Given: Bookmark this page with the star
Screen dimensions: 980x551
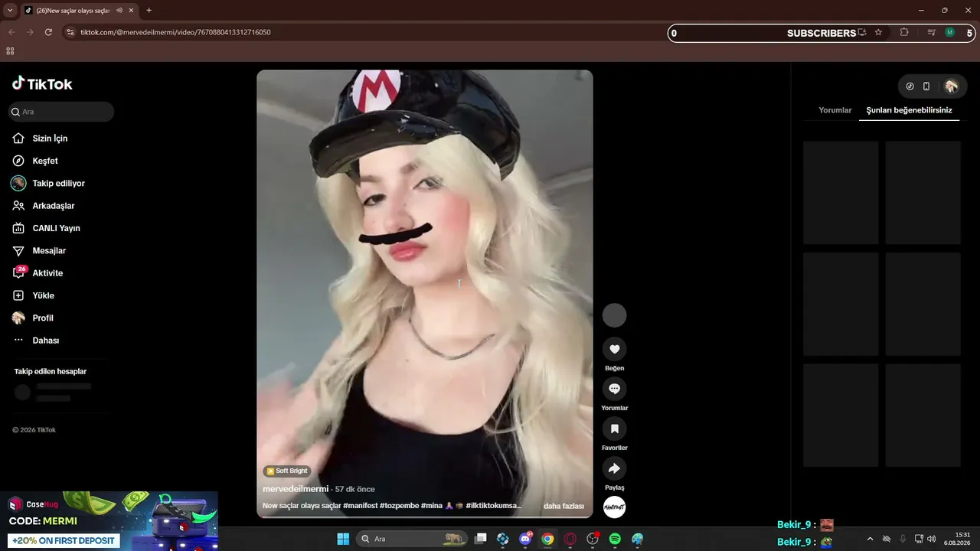Looking at the screenshot, I should pos(878,32).
